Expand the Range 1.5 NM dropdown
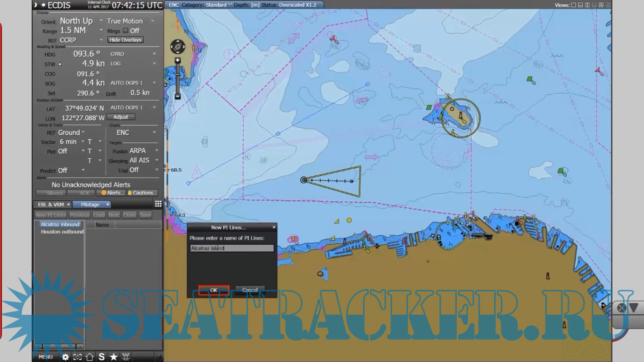 pyautogui.click(x=101, y=31)
